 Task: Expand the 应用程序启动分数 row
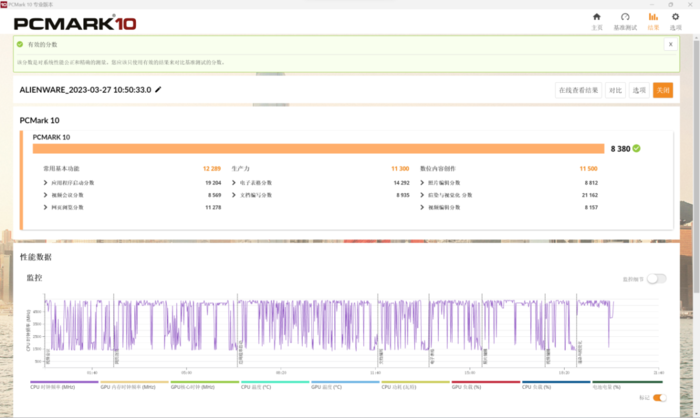tap(45, 183)
